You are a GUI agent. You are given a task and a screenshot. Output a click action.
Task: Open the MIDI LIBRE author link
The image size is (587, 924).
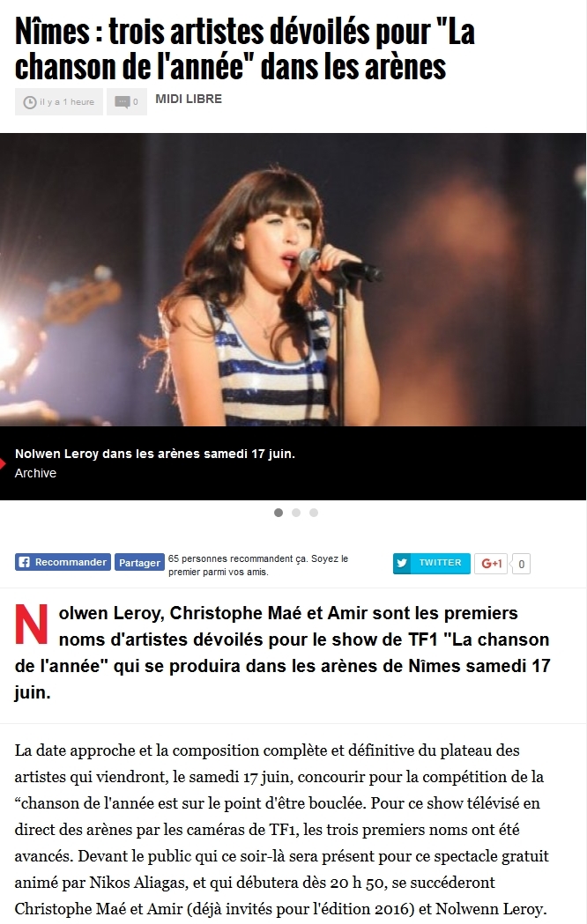coord(189,99)
